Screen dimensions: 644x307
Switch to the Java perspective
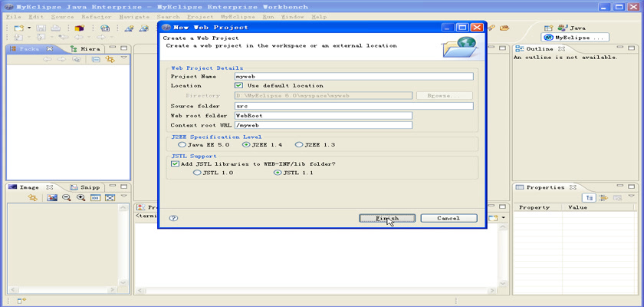tap(571, 28)
